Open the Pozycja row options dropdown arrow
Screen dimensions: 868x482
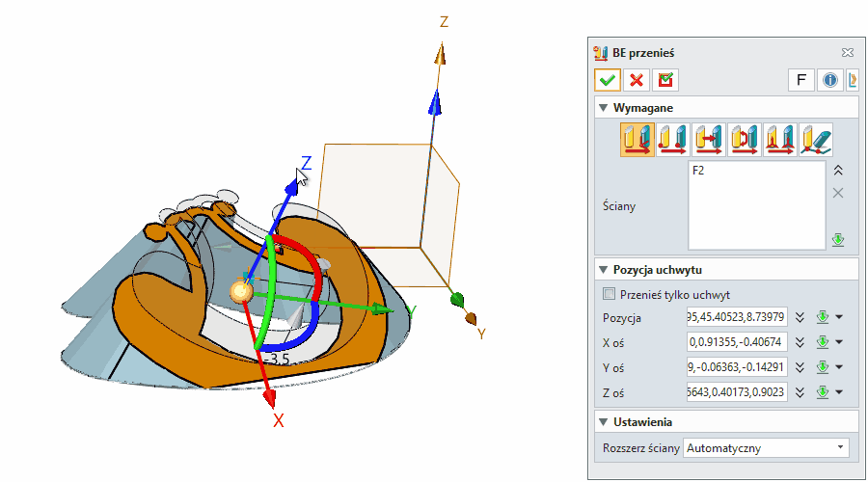click(x=839, y=317)
